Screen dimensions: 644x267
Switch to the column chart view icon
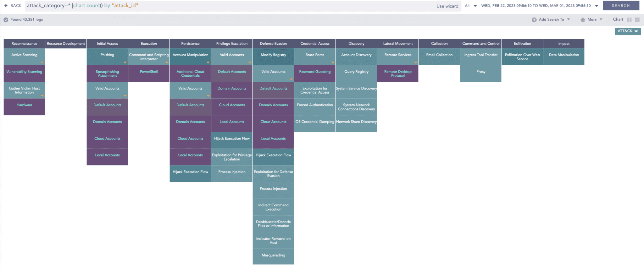pyautogui.click(x=629, y=20)
